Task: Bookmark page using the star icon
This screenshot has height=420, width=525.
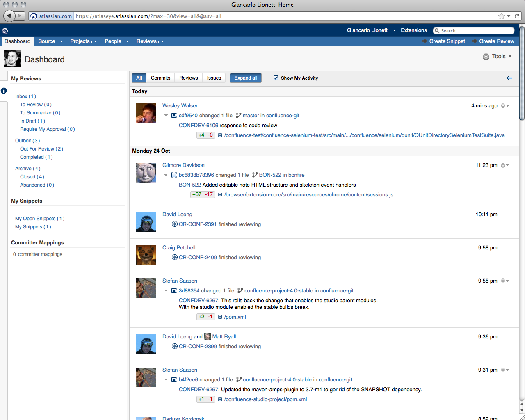Action: (x=502, y=16)
